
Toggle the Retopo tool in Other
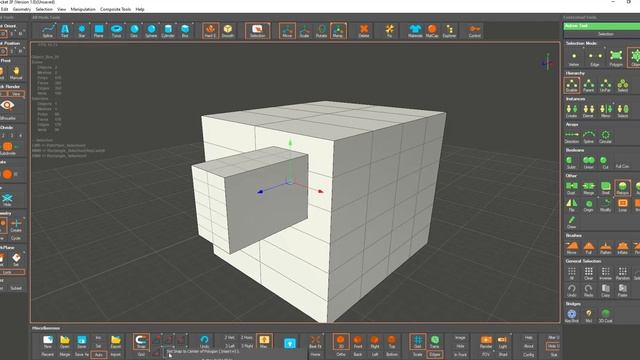pyautogui.click(x=622, y=188)
